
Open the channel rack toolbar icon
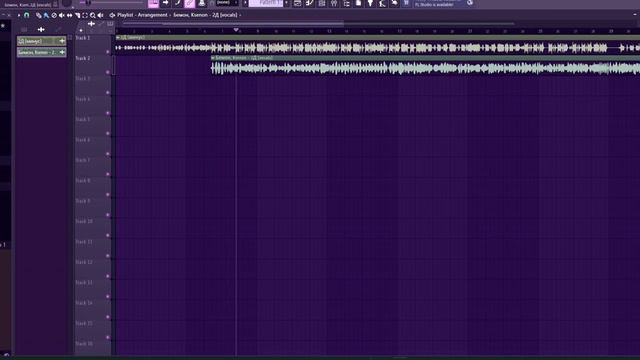(322, 3)
